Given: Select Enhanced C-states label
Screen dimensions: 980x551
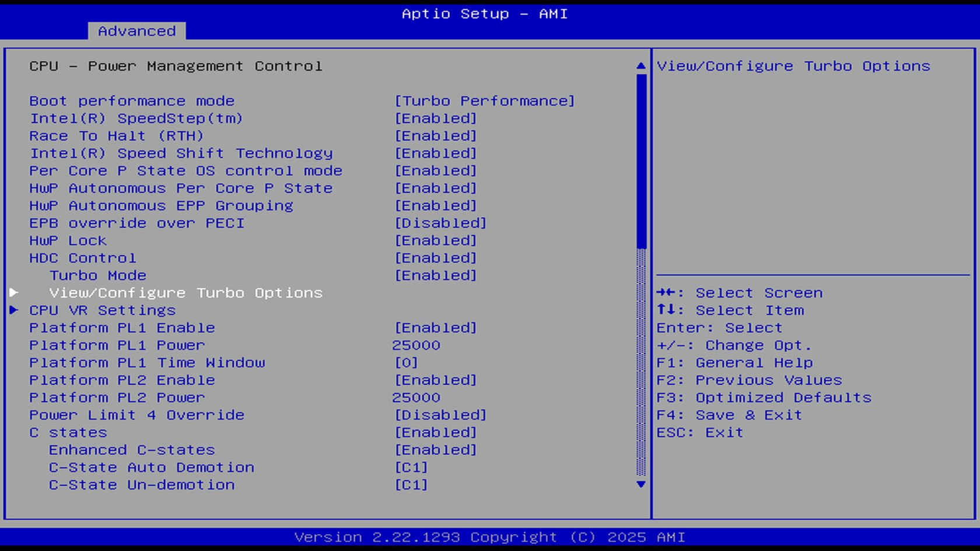Looking at the screenshot, I should click(x=132, y=450).
